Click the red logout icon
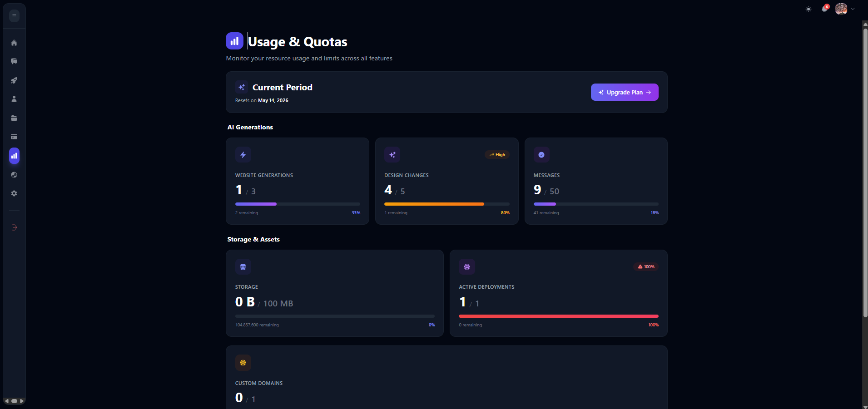The height and width of the screenshot is (409, 868). 14,227
